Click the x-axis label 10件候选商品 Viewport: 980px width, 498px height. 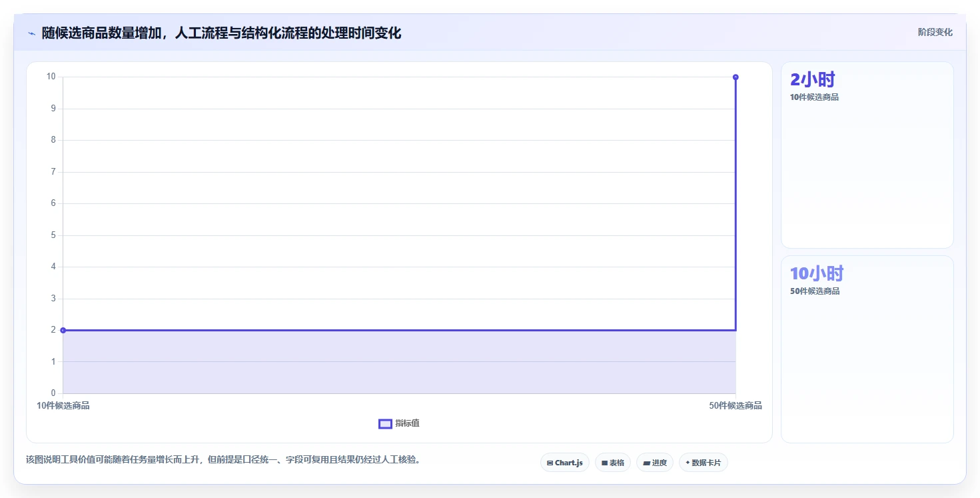coord(63,405)
